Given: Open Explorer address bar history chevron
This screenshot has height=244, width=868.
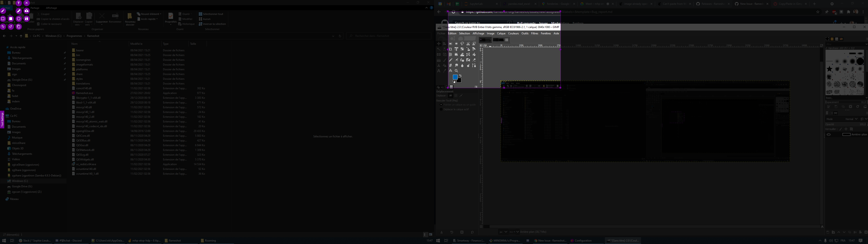Looking at the screenshot, I should point(333,36).
